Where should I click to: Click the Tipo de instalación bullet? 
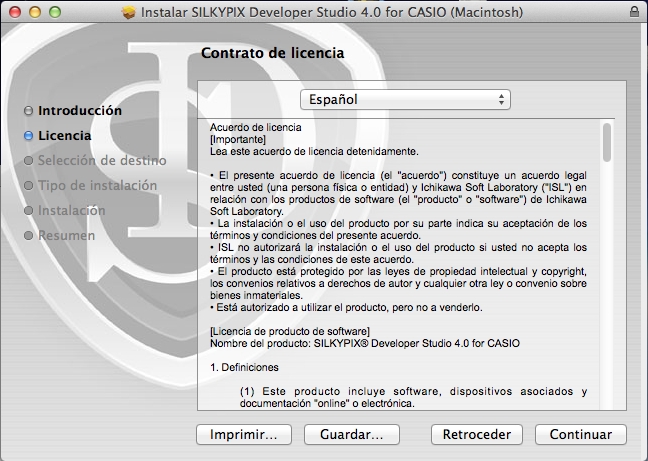[29, 185]
